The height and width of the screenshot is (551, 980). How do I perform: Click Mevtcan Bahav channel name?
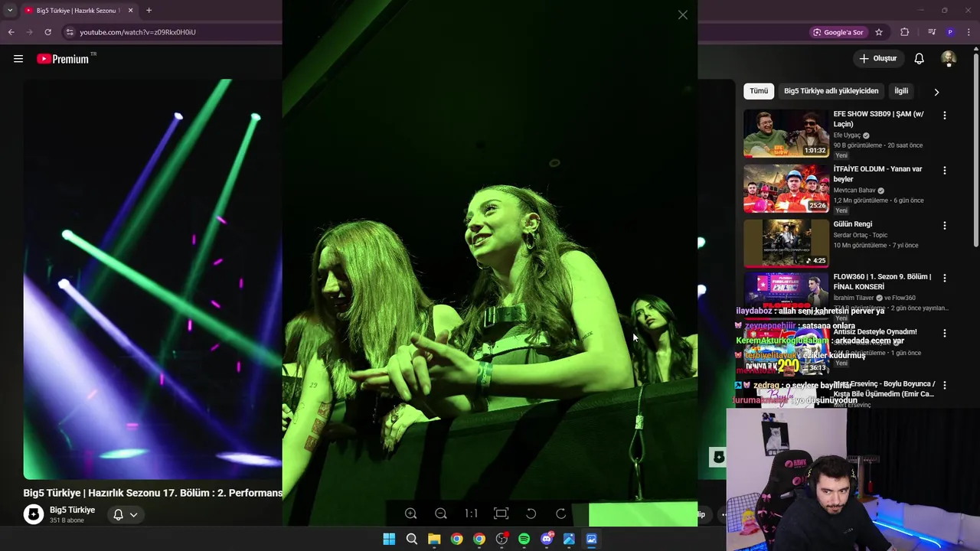click(854, 191)
